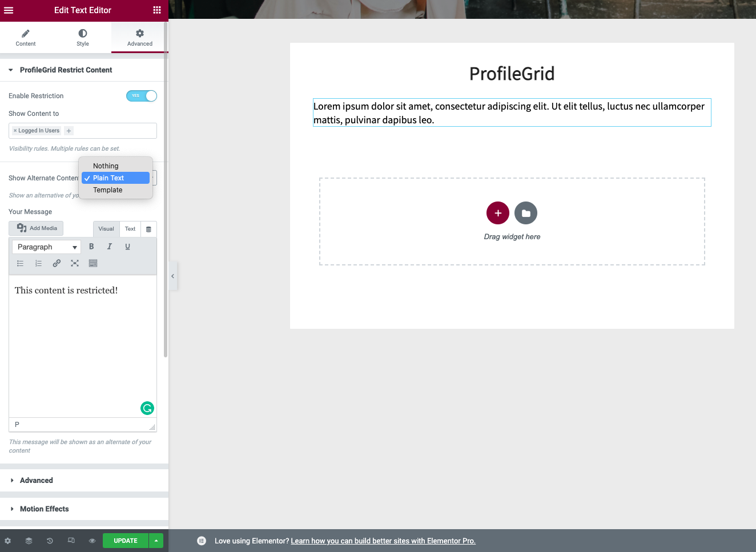Switch to the Style tab

point(83,38)
